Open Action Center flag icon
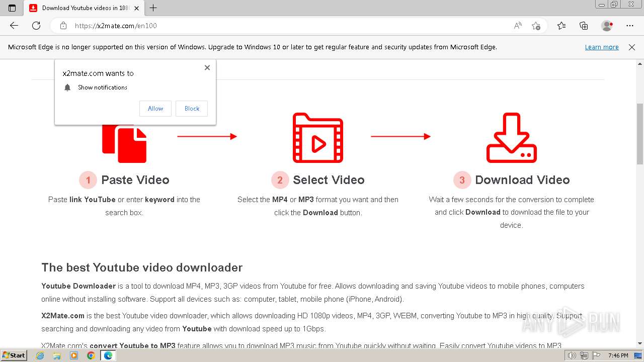 pos(596,355)
